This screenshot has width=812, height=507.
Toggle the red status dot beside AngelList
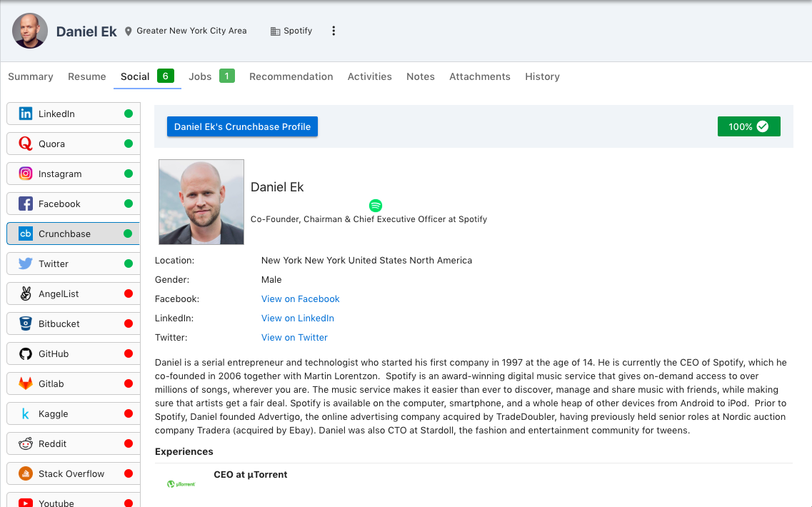[129, 293]
